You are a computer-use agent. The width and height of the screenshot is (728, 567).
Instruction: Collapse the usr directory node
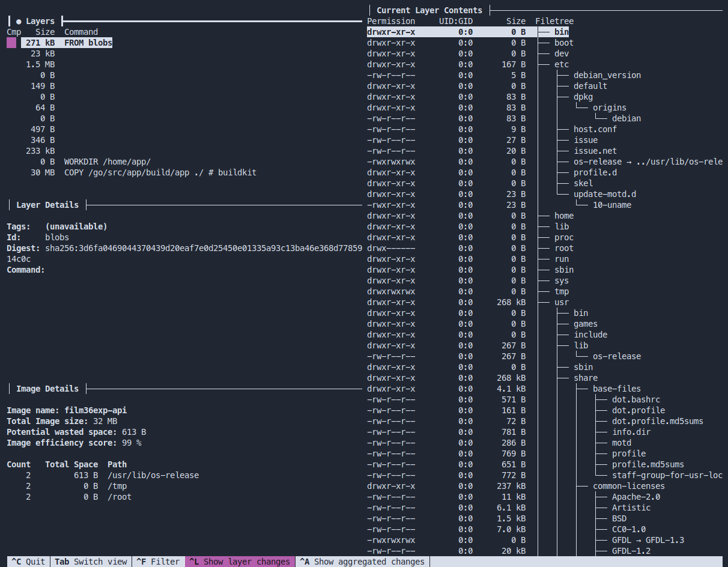point(561,302)
